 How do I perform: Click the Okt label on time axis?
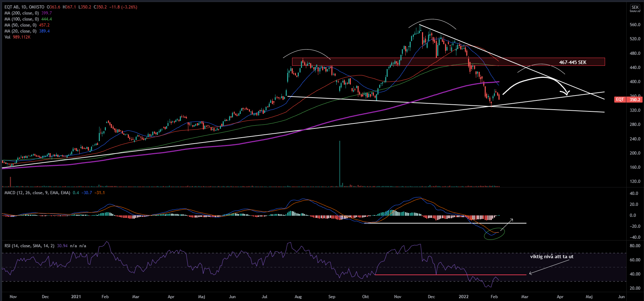pos(365,297)
